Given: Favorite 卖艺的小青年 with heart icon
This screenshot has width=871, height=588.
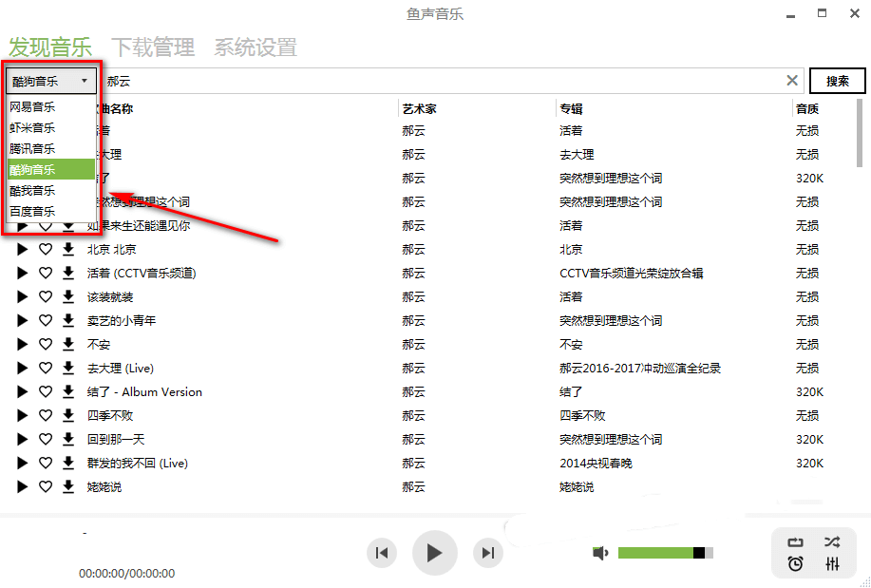Looking at the screenshot, I should click(46, 321).
